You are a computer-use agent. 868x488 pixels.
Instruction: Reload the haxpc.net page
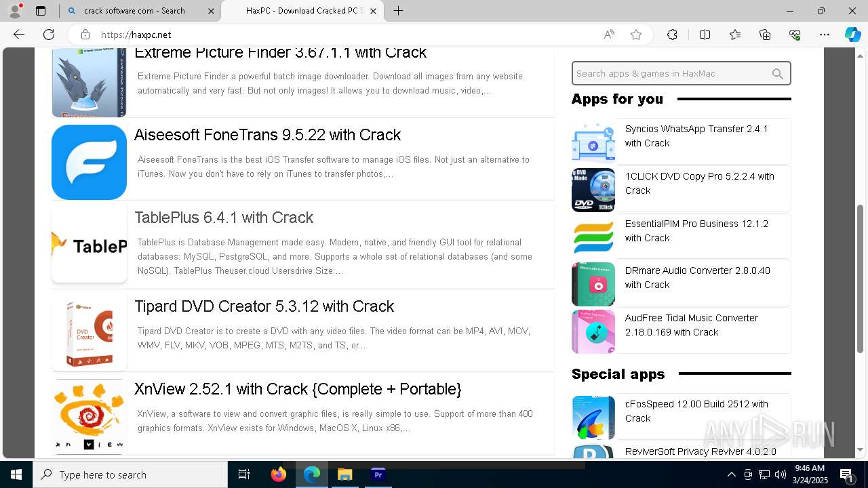49,35
